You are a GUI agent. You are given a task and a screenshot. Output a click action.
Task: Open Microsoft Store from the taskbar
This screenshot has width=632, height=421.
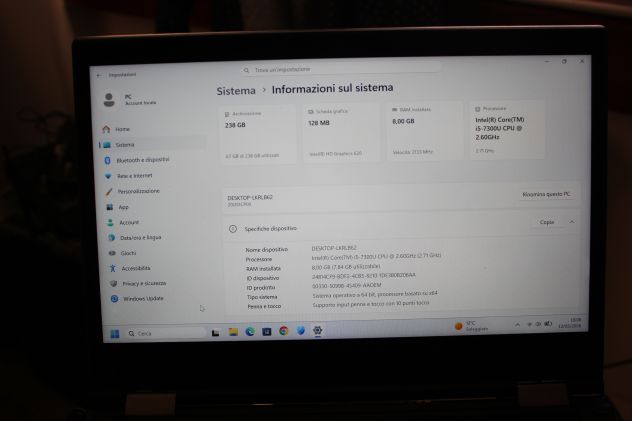pyautogui.click(x=266, y=332)
